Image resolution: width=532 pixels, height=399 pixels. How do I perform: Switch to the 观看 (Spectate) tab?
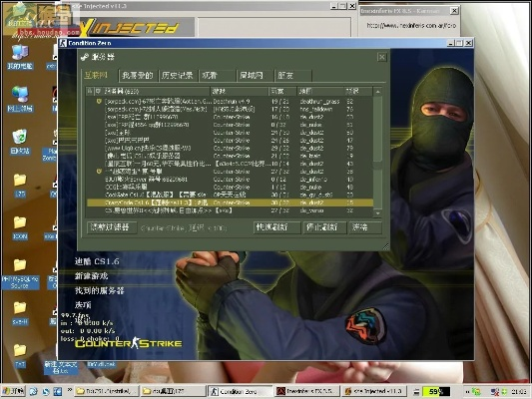pos(218,75)
